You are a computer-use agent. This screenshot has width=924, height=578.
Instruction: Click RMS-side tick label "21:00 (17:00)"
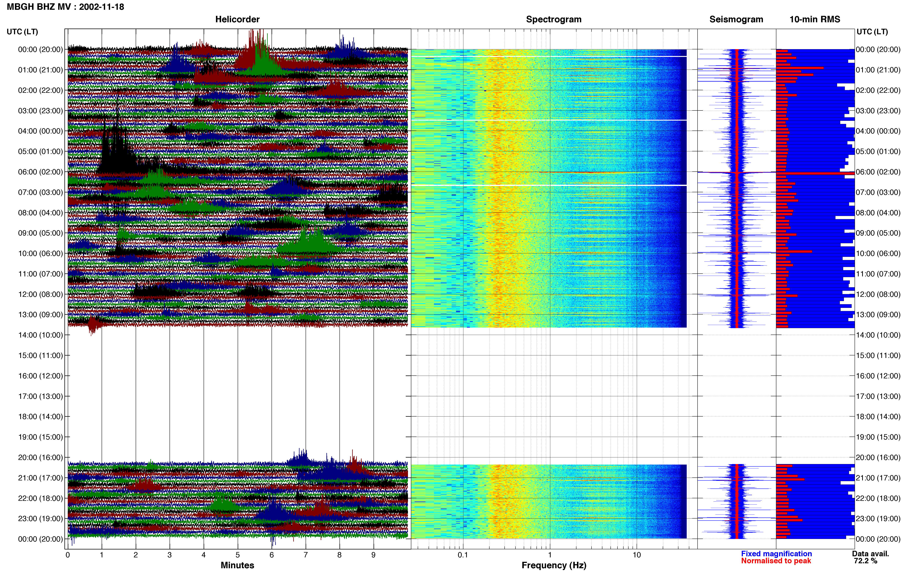(878, 478)
